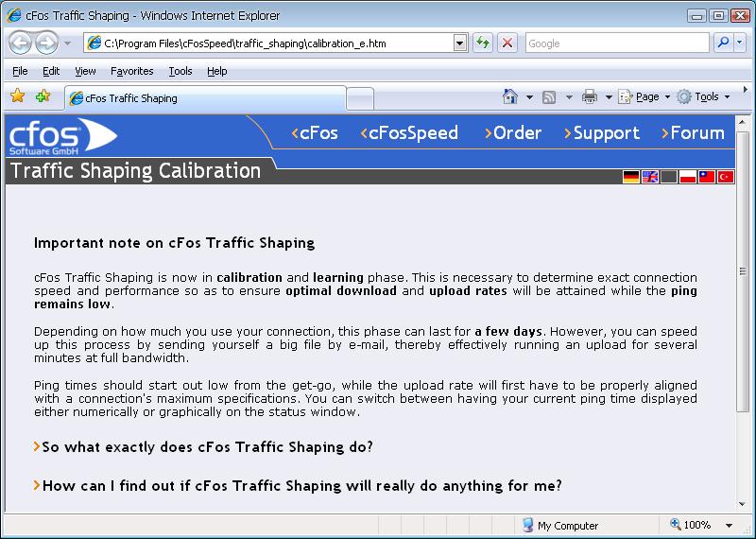This screenshot has height=539, width=756.
Task: Open the search provider dropdown arrow
Action: point(740,43)
